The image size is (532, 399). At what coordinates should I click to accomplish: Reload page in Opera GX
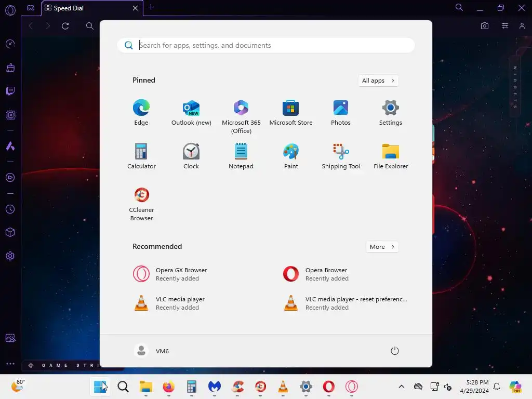(65, 26)
